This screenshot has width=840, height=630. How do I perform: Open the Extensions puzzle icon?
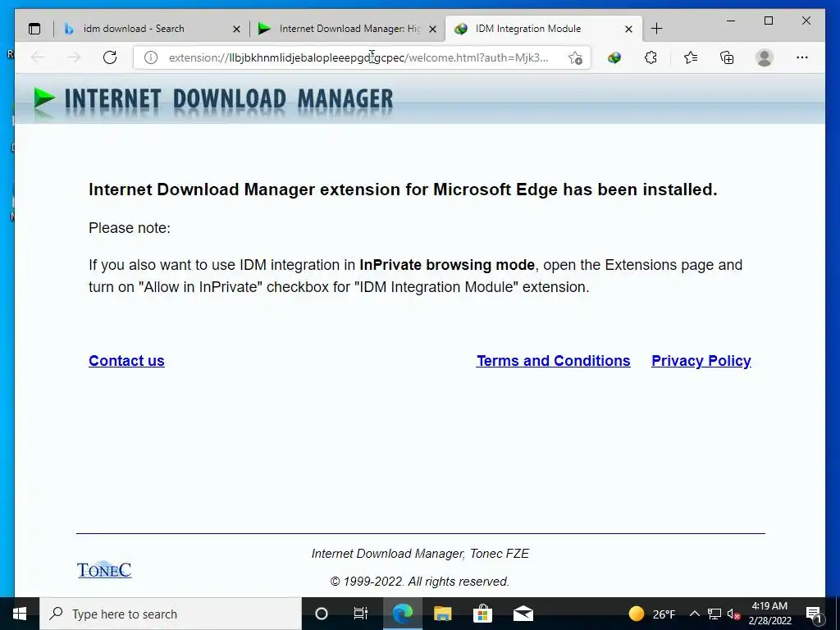click(x=651, y=57)
